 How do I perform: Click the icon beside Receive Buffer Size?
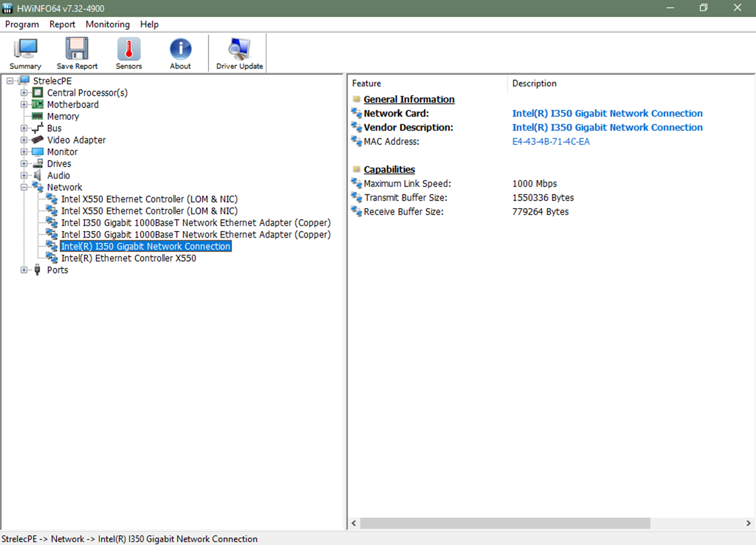(356, 212)
